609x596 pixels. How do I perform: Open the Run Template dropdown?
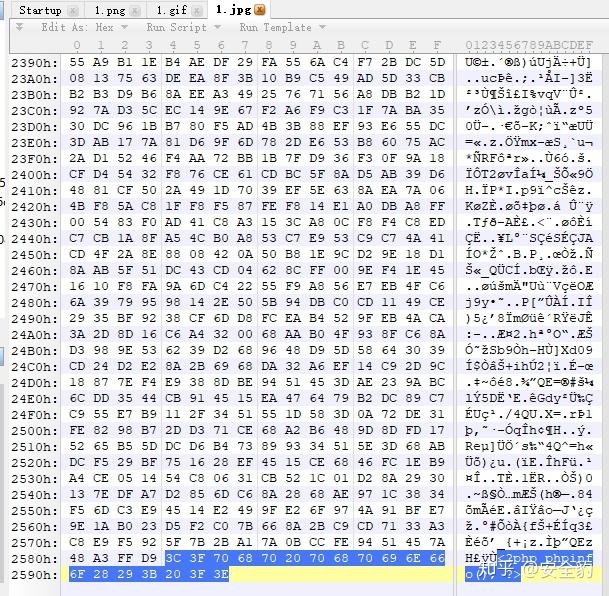coord(282,28)
